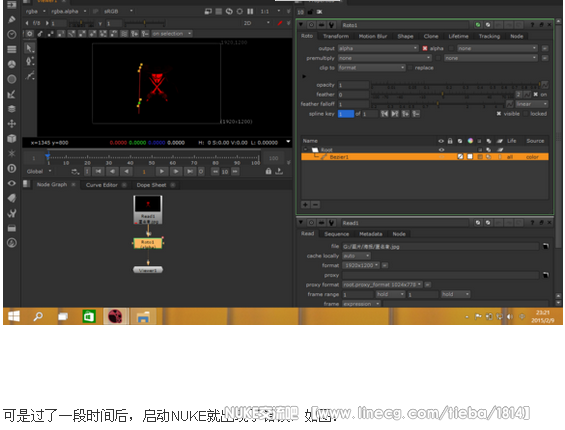Toggle the visible checkbox
Image resolution: width=565 pixels, height=430 pixels.
[x=499, y=114]
